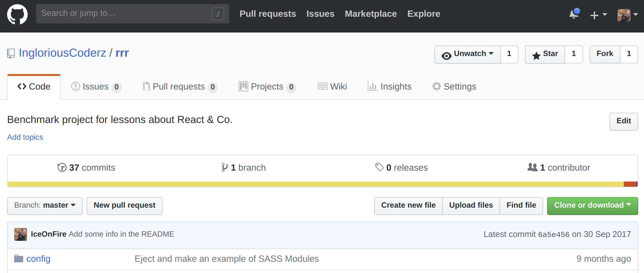View the 1 branch link
This screenshot has height=273, width=644.
(243, 168)
